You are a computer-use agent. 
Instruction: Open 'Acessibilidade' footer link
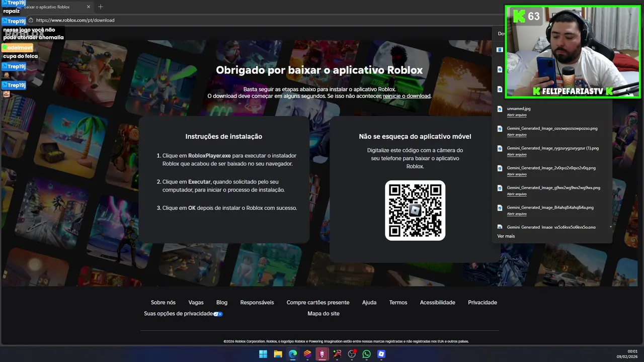[438, 303]
